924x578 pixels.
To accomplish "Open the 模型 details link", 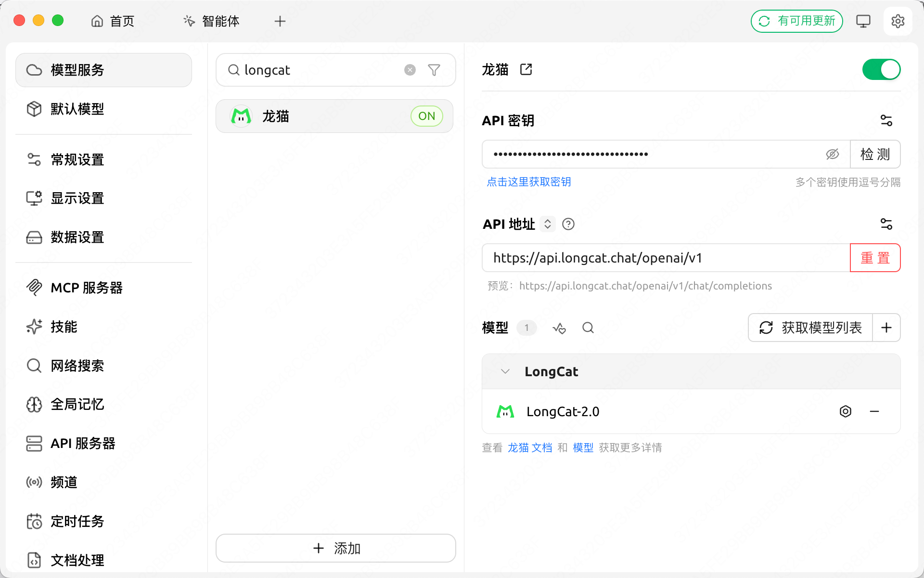I will 583,447.
